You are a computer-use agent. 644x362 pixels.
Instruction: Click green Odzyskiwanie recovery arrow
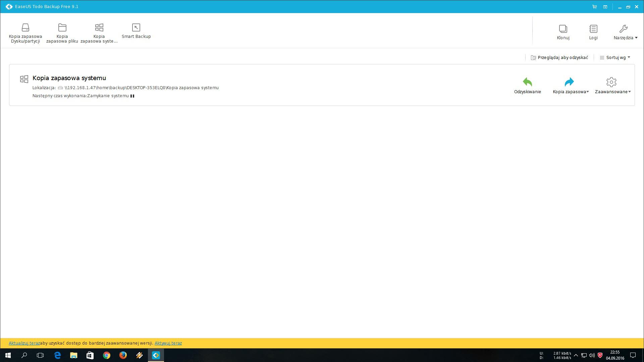coord(527,82)
